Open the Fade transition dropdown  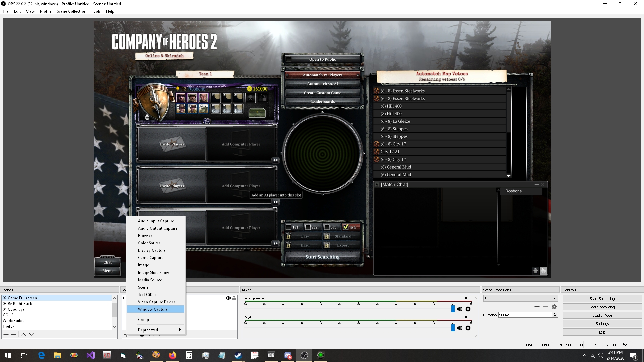(520, 298)
